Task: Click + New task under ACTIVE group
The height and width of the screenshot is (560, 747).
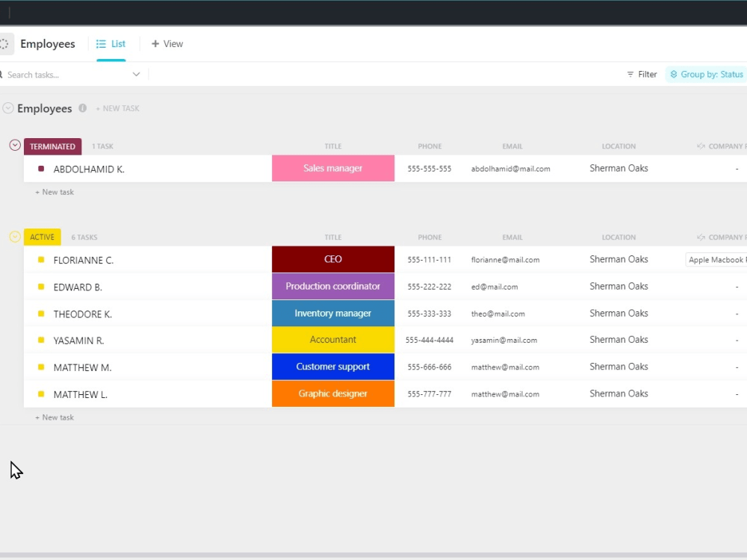Action: point(54,417)
